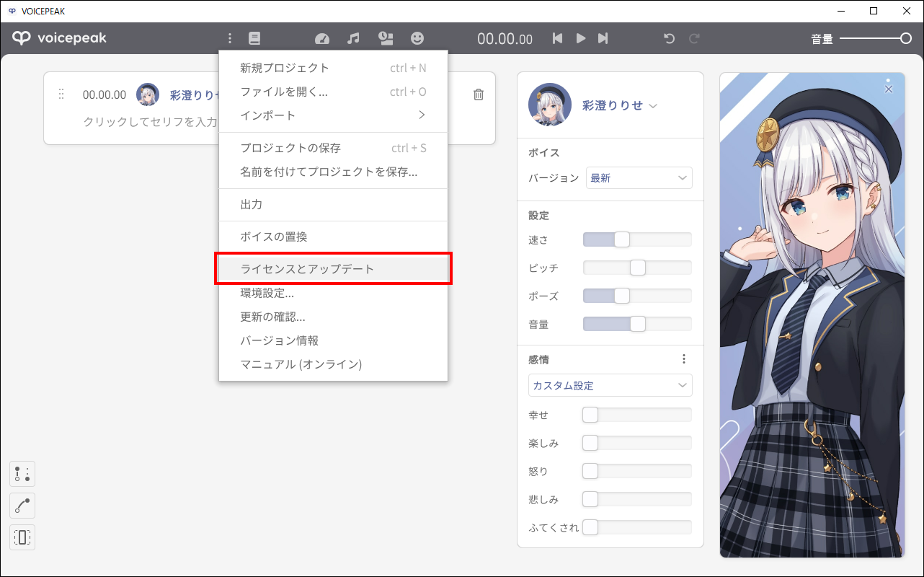Image resolution: width=924 pixels, height=577 pixels.
Task: Click the speedometer gauge icon in toolbar
Action: 322,38
